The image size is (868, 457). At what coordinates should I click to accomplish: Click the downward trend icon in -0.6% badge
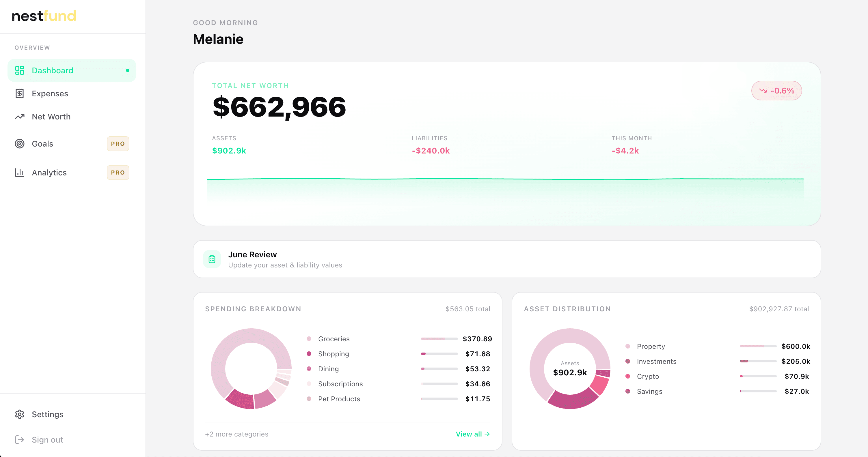(x=763, y=91)
